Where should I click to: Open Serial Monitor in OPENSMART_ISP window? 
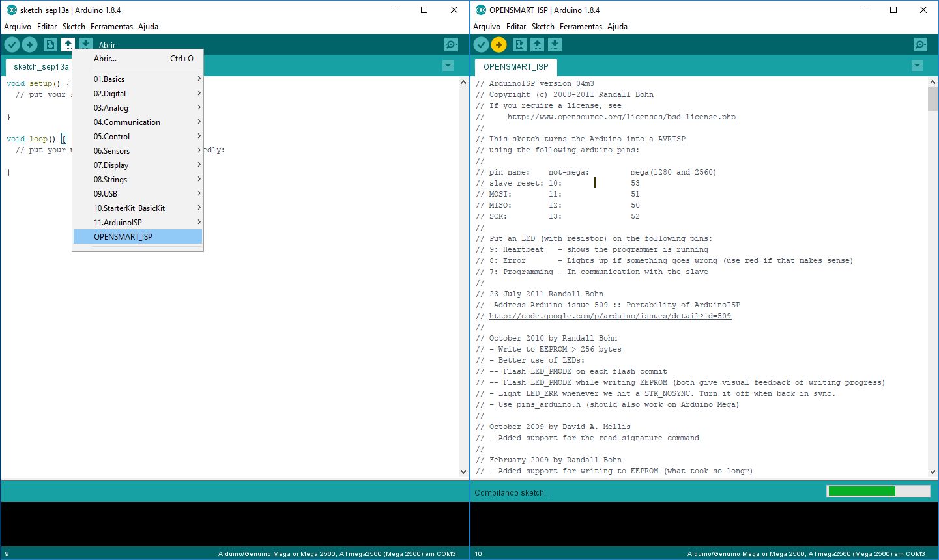point(920,44)
